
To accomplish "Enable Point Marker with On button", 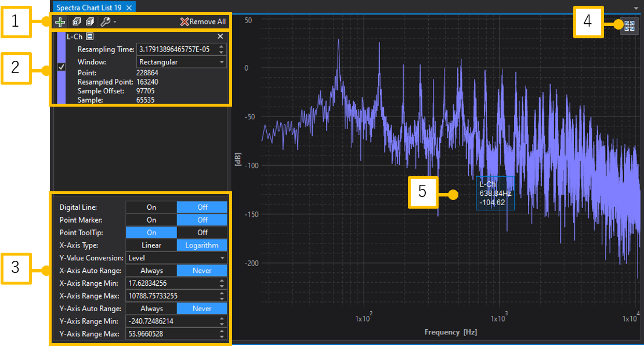I will click(x=151, y=220).
